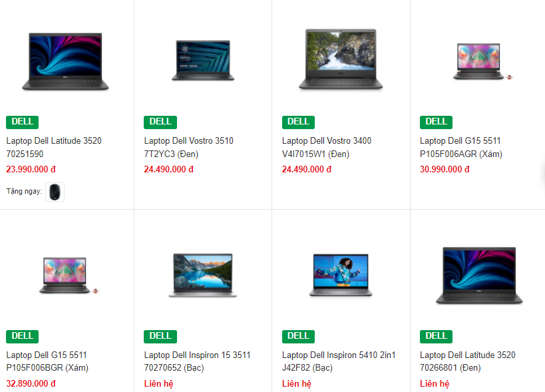545x392 pixels.
Task: Open the Laptop Dell Vostro 3400 V4I7015W1 link
Action: point(327,147)
